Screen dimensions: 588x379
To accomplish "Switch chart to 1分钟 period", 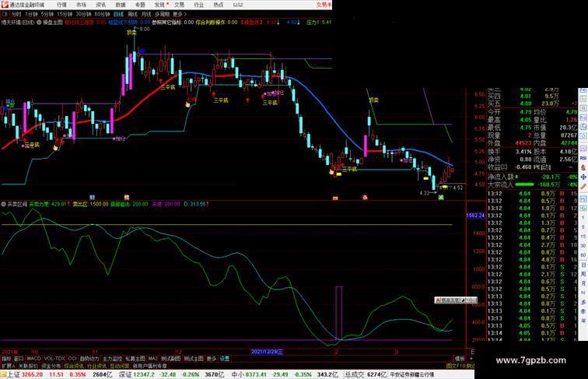I will [x=31, y=14].
